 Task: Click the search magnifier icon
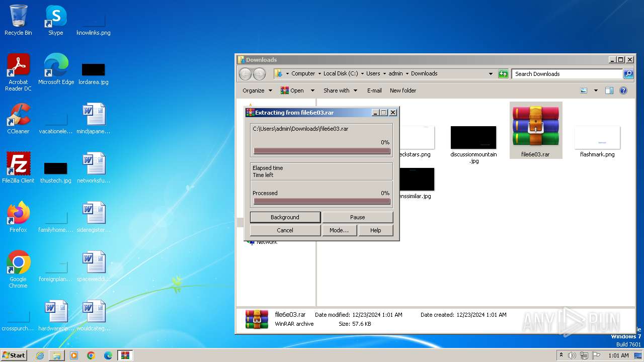pyautogui.click(x=628, y=74)
